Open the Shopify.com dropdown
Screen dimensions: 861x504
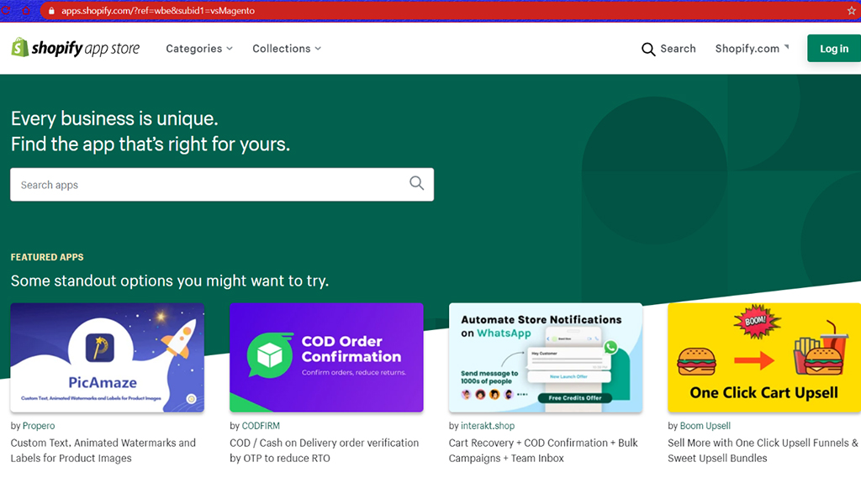tap(752, 48)
